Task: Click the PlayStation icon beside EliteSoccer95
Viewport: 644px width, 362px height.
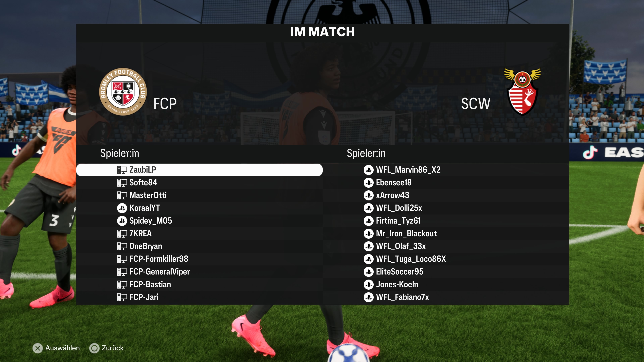Action: (x=368, y=272)
